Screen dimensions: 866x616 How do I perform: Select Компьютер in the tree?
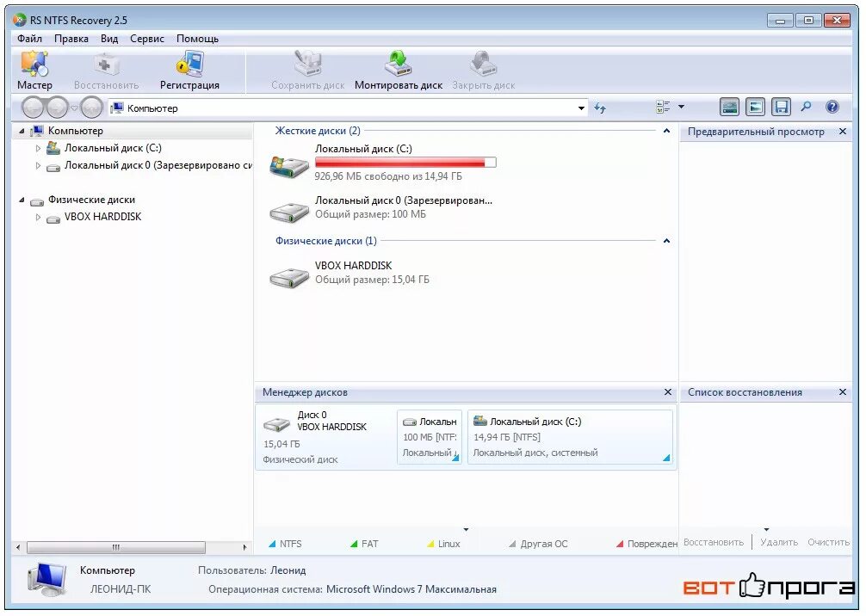click(75, 131)
